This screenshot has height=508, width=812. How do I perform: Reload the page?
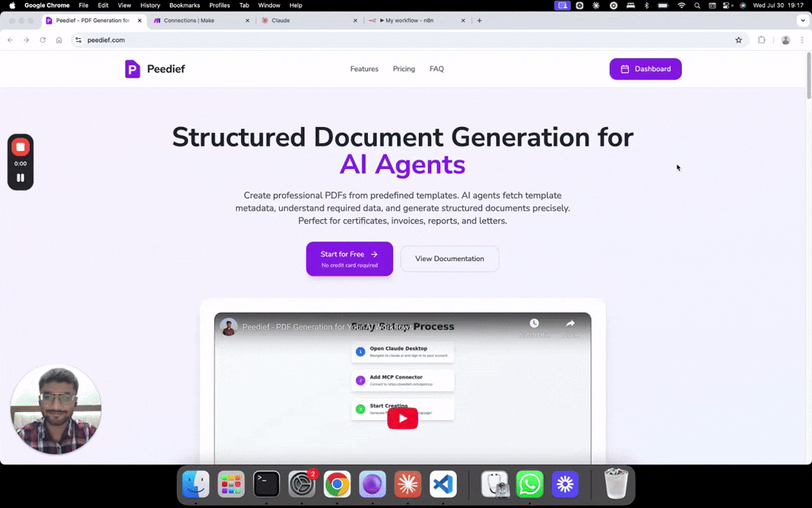[43, 40]
